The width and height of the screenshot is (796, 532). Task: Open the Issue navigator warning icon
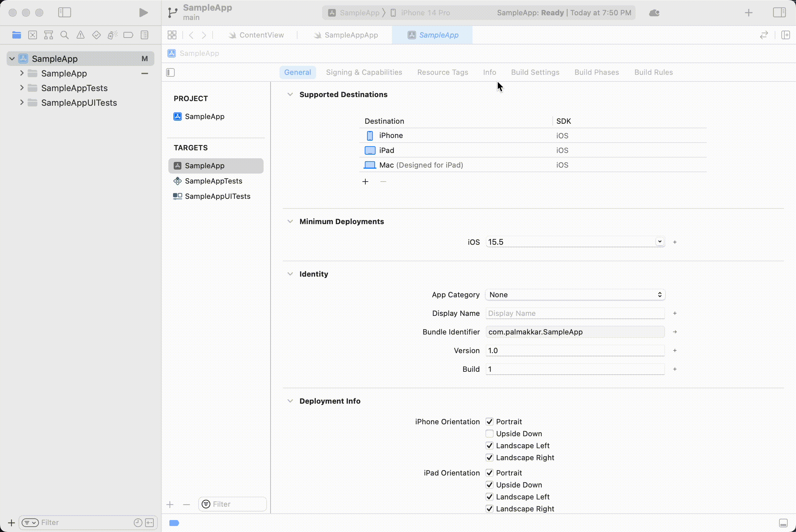pyautogui.click(x=81, y=35)
